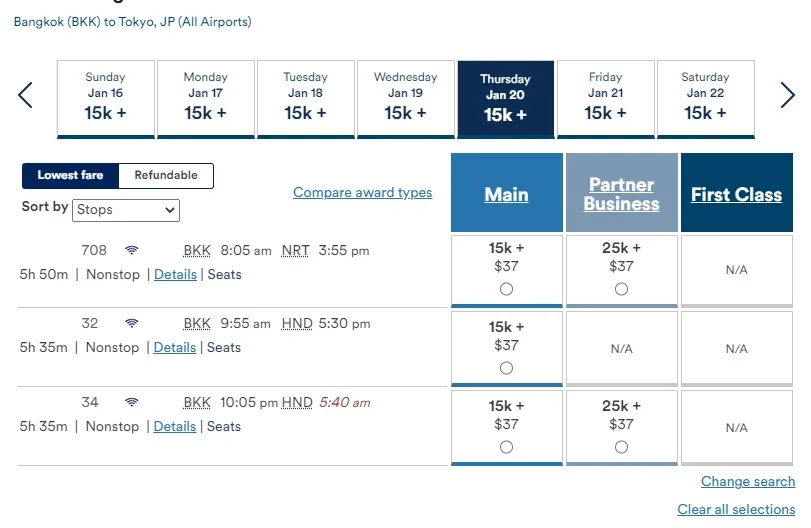
Task: Choose Partner Business fare for flight 34
Action: (x=621, y=447)
